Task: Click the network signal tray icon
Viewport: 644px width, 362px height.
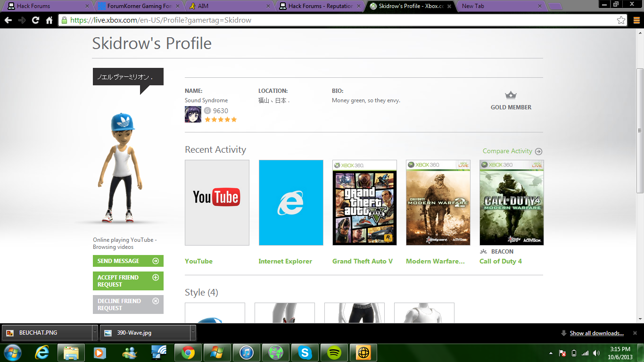Action: 586,353
